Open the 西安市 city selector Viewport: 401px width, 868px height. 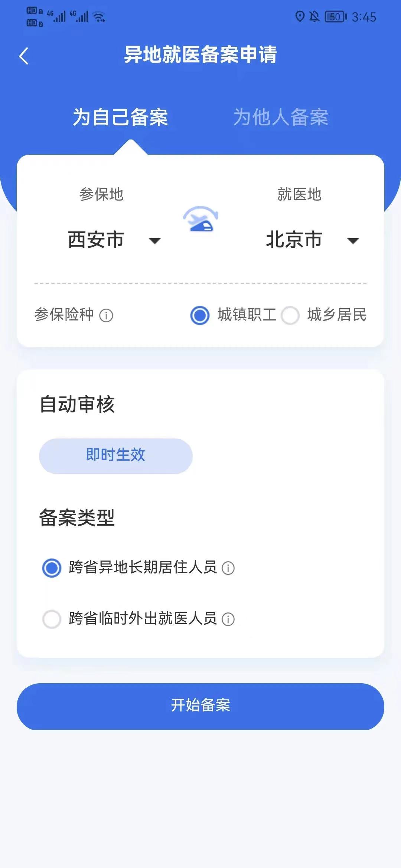[96, 240]
